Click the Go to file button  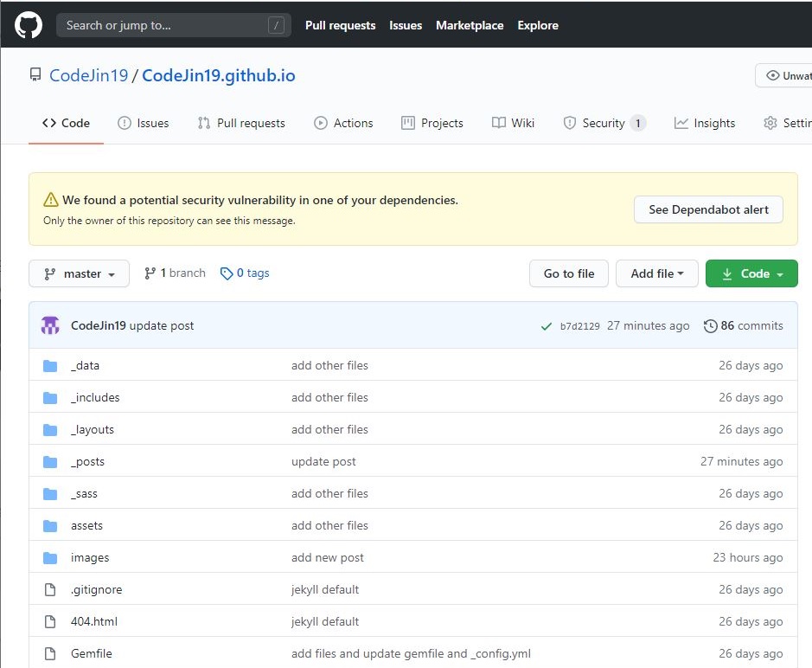tap(569, 273)
